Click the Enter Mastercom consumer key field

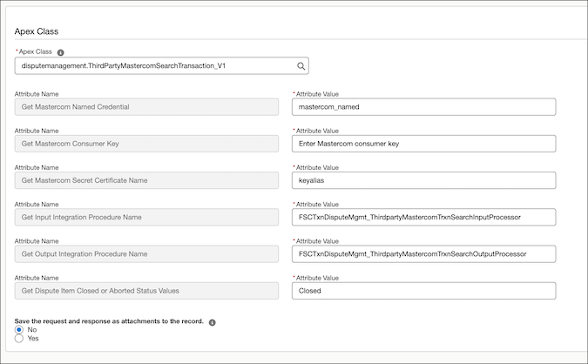(423, 144)
